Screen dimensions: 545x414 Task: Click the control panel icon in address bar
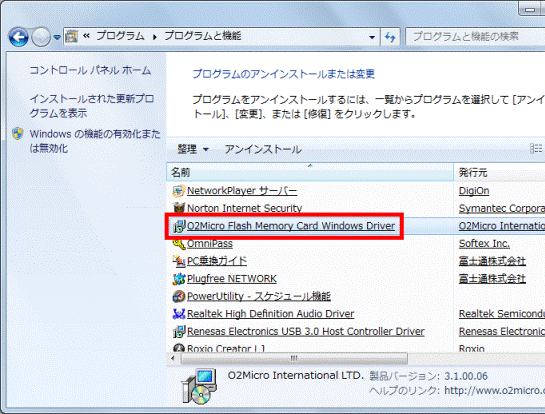pos(71,36)
